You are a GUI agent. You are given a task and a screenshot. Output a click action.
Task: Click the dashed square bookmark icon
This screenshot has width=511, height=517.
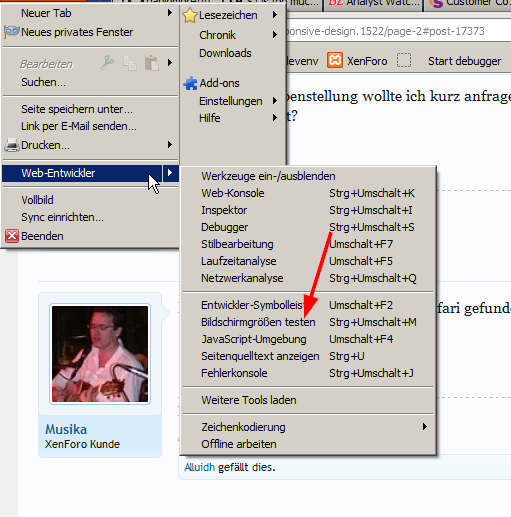click(404, 61)
